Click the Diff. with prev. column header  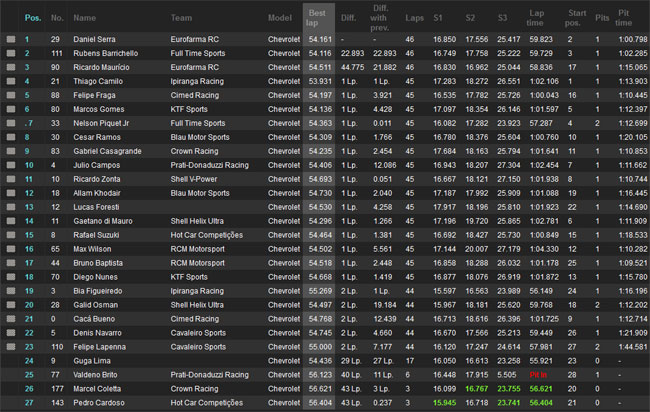380,18
